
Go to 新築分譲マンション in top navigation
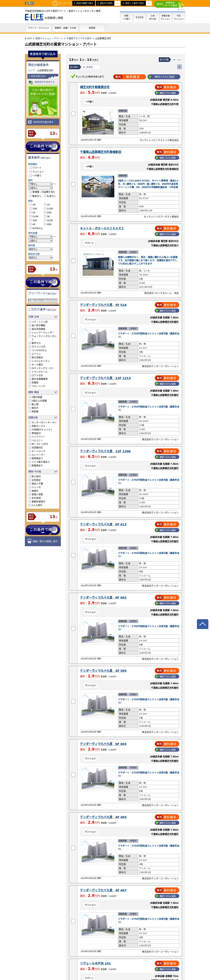165,17
